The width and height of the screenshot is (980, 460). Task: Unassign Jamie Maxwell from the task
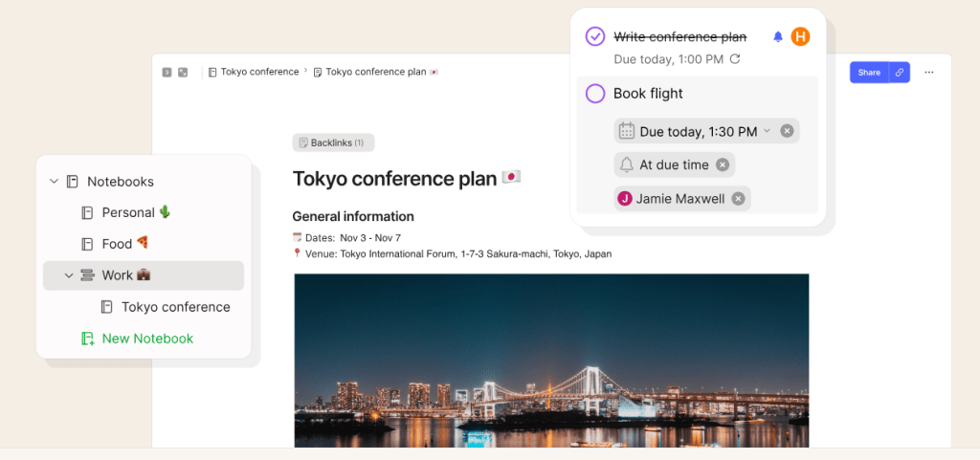738,198
